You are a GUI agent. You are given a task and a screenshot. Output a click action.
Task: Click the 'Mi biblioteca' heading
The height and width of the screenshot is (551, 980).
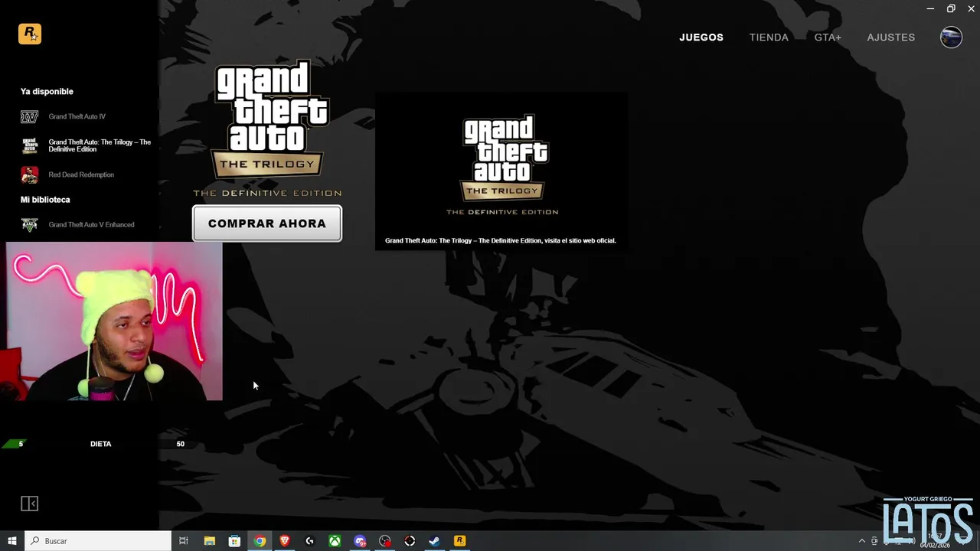[x=45, y=200]
